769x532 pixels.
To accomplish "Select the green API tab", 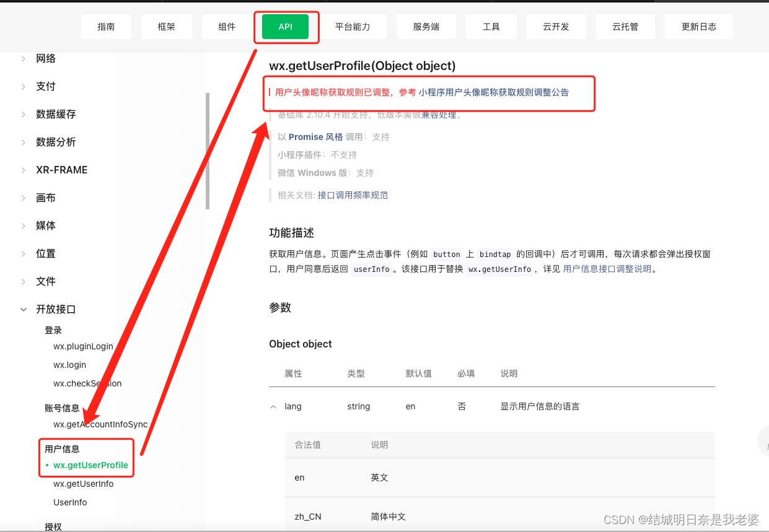I will point(285,27).
